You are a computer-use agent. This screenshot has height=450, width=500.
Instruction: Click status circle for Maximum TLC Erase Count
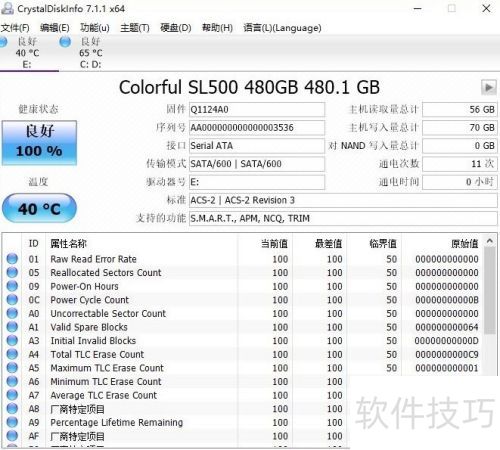pyautogui.click(x=12, y=368)
